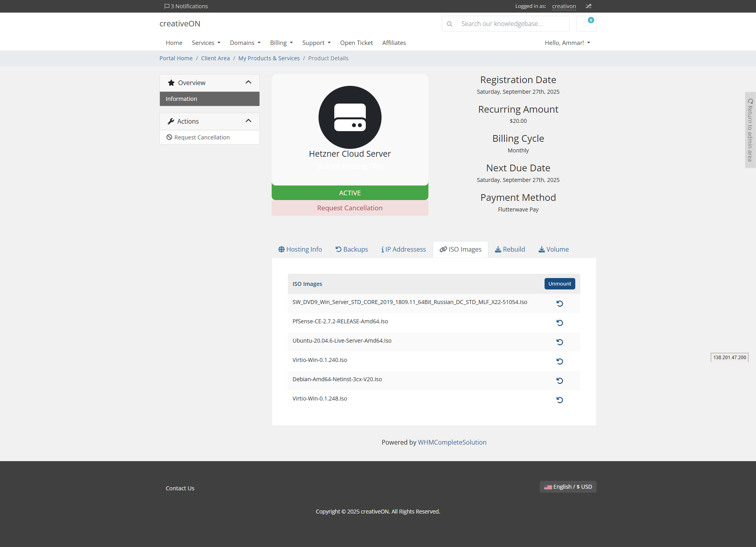
Task: Click mount icon for Virtio-Win-0.1.248 ISO
Action: click(x=560, y=400)
